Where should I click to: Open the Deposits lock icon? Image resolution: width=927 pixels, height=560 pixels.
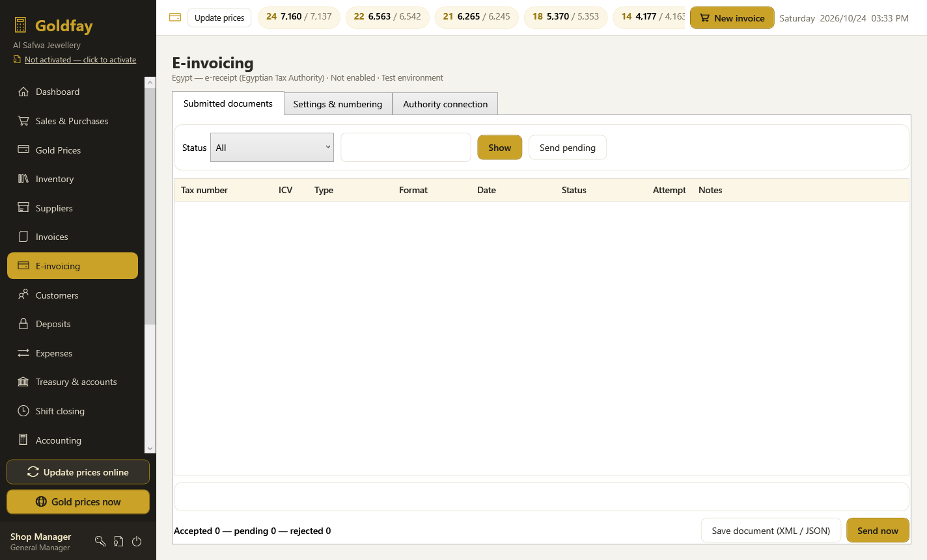point(23,324)
